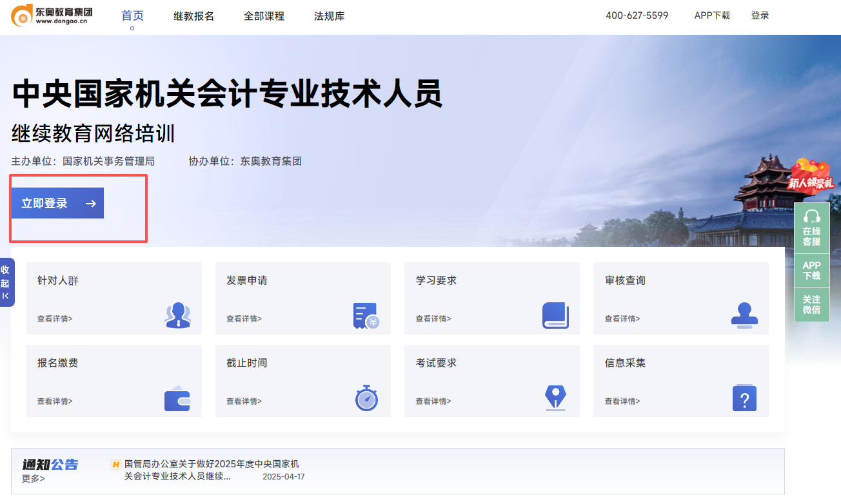Viewport: 841px width, 504px height.
Task: Select the 针对人群 people icon
Action: point(176,315)
